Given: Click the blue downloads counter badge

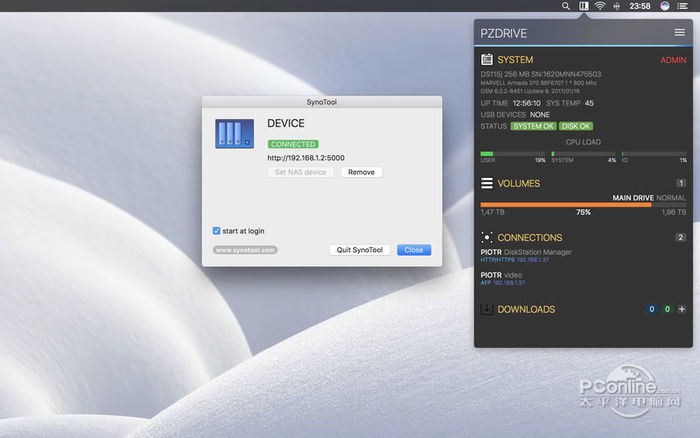Looking at the screenshot, I should [652, 309].
